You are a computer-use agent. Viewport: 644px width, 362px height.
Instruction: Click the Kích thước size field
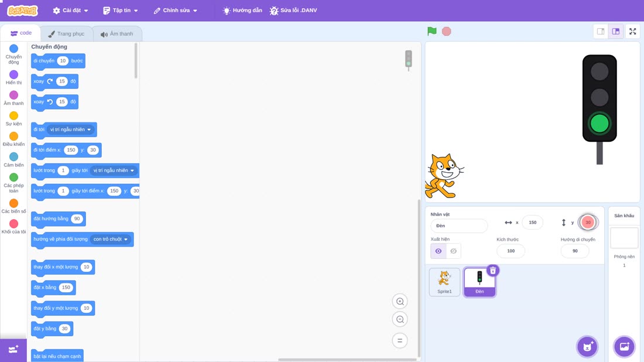511,251
